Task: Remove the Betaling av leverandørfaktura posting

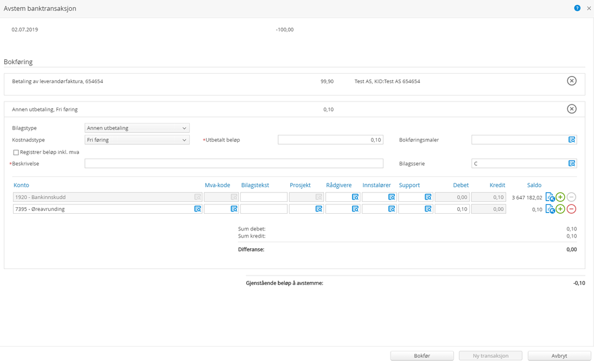Action: 571,81
